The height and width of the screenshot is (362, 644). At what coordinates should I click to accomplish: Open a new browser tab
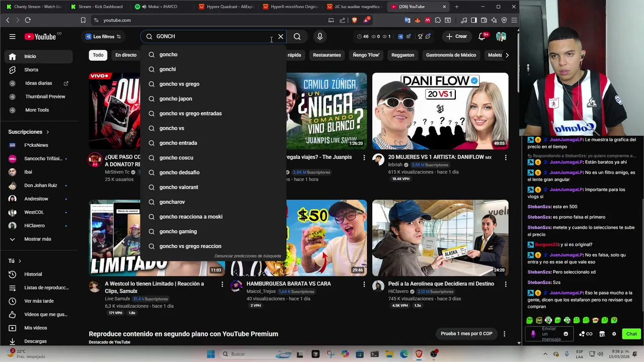pos(457,7)
